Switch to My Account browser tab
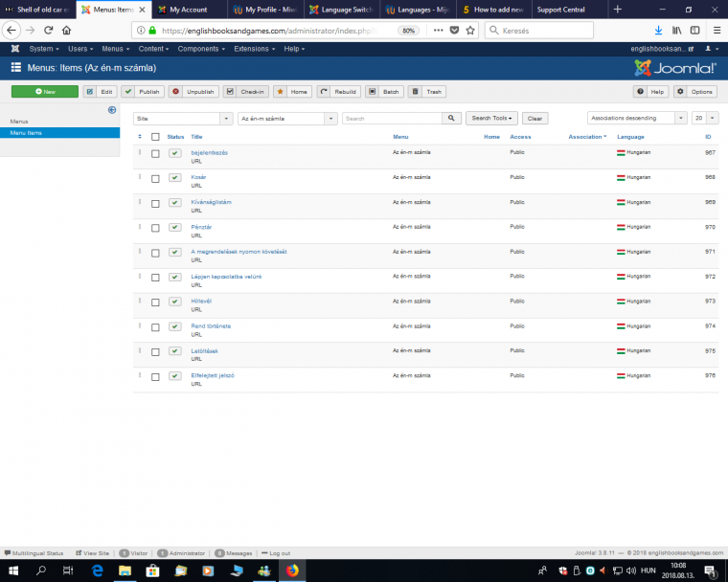 click(190, 10)
